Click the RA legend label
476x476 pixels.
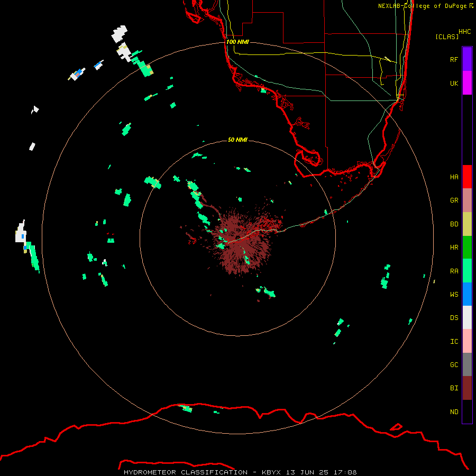(x=454, y=271)
